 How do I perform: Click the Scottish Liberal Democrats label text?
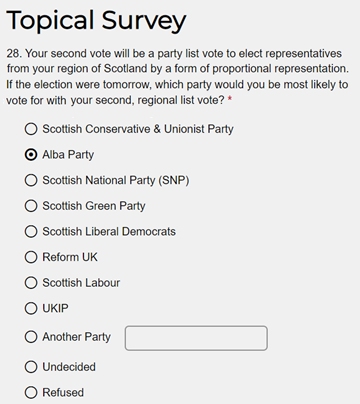(109, 231)
